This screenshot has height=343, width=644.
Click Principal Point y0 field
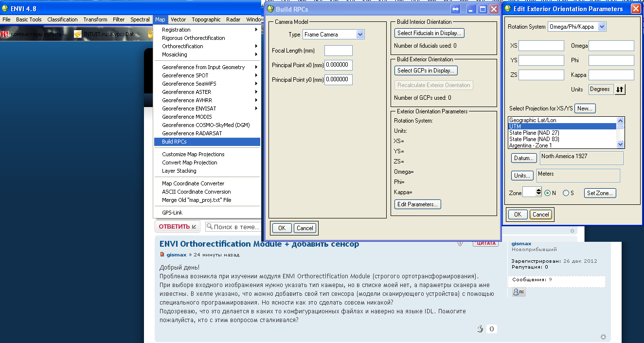coord(338,80)
